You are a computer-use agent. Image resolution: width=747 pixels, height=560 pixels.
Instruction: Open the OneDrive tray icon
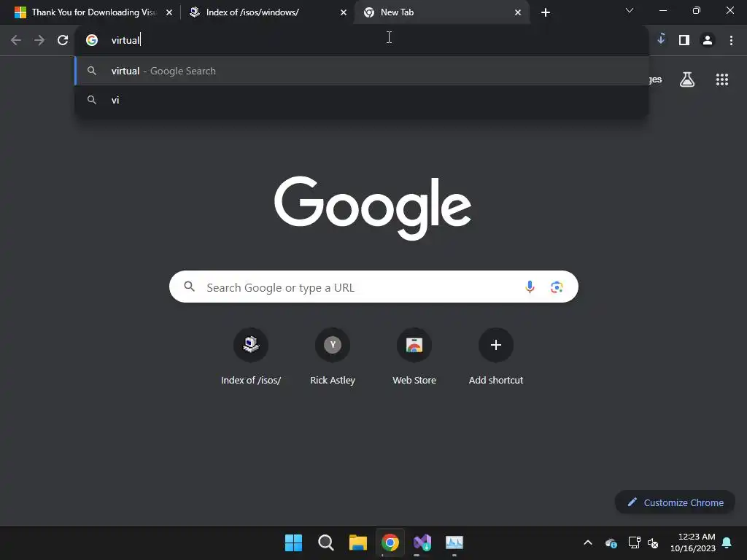(x=611, y=542)
